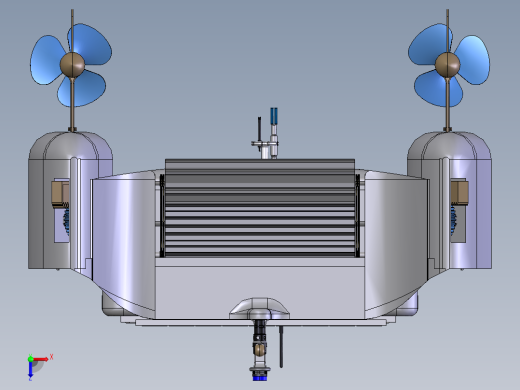The height and width of the screenshot is (390, 520).
Task: Click the blue Z axis of the triad
Action: pyautogui.click(x=30, y=369)
